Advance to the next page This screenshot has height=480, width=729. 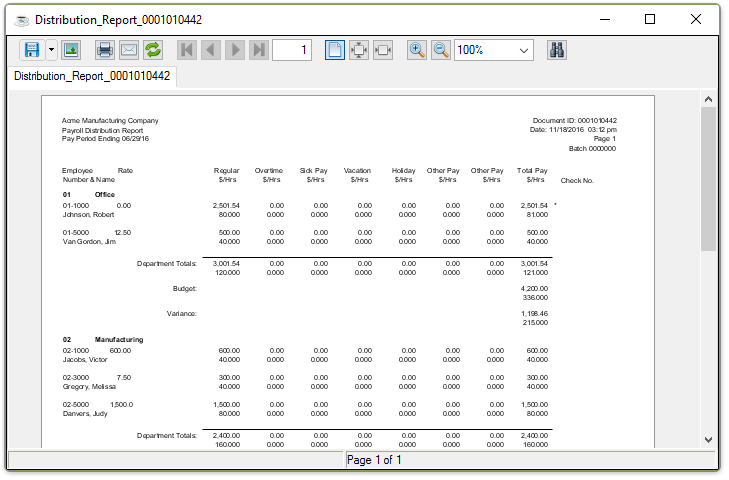tap(235, 50)
